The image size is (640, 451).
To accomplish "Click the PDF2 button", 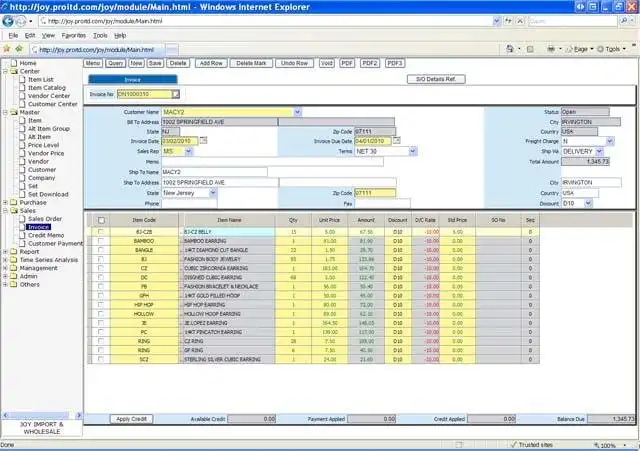I will coord(370,63).
